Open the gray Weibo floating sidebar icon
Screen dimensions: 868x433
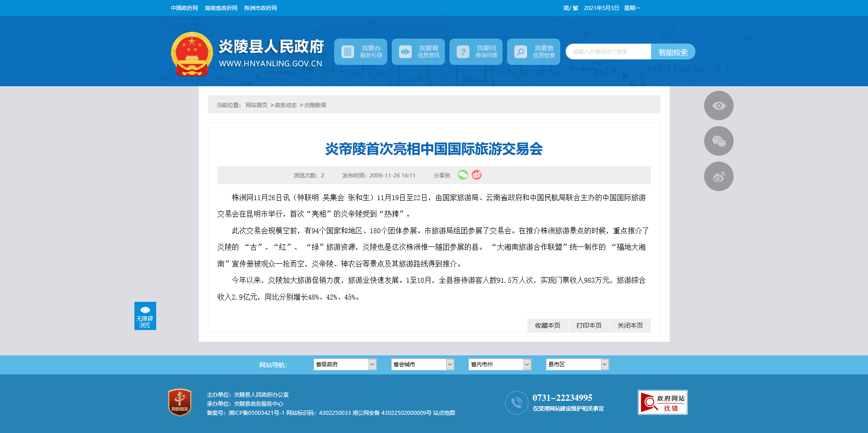point(718,177)
